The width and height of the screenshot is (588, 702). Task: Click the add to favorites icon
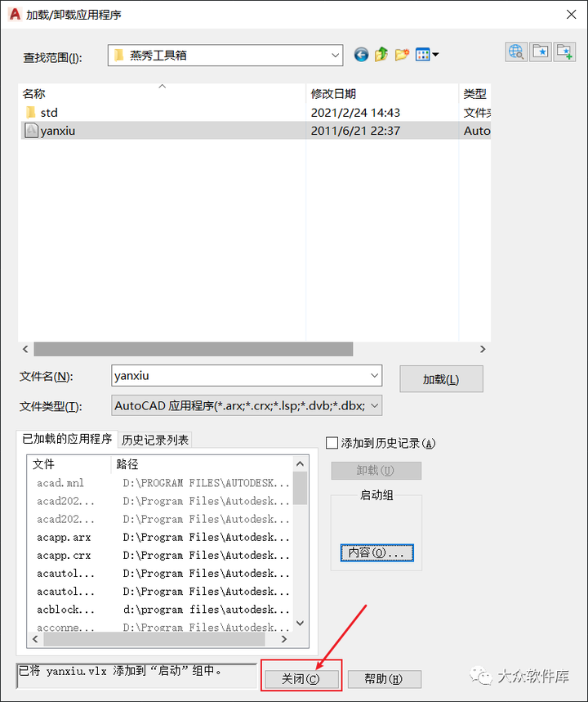click(564, 52)
